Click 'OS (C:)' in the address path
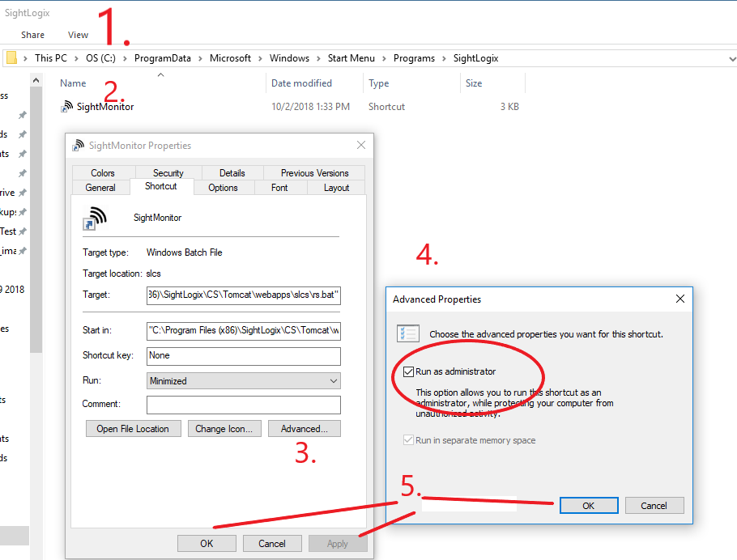Screen dimensions: 737x560 coord(100,58)
